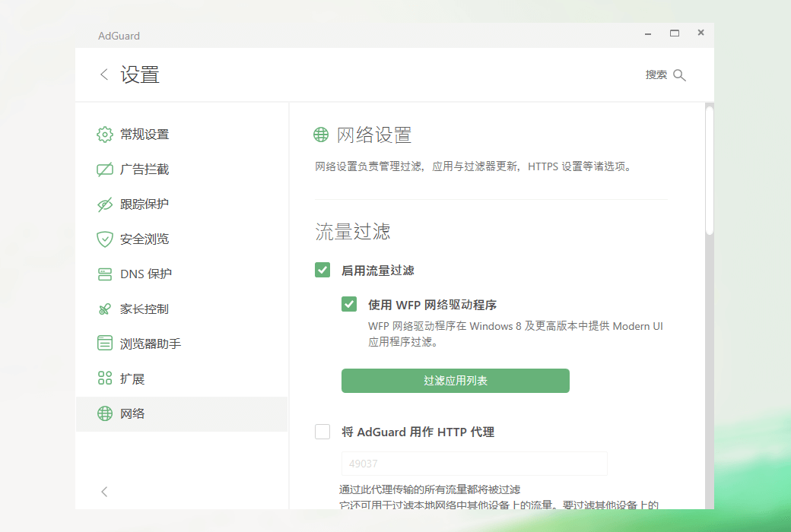Disable the 启用流量过滤 checkbox

322,269
